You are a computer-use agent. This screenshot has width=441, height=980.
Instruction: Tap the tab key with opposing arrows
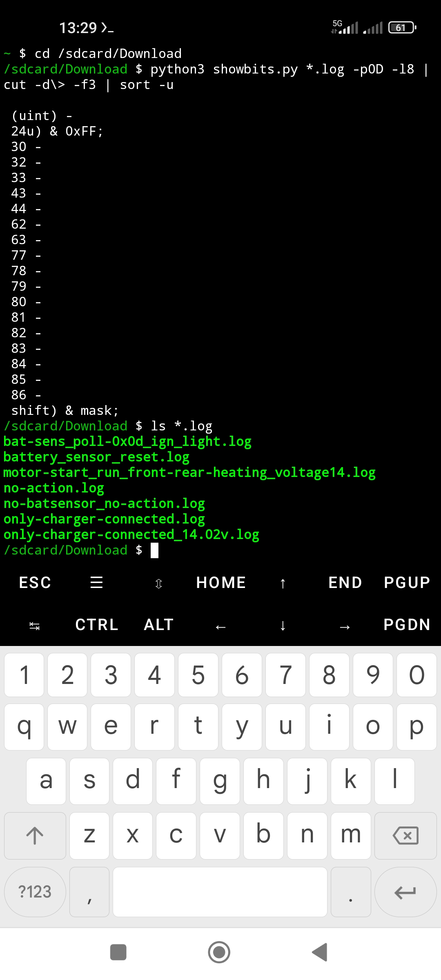pyautogui.click(x=35, y=625)
